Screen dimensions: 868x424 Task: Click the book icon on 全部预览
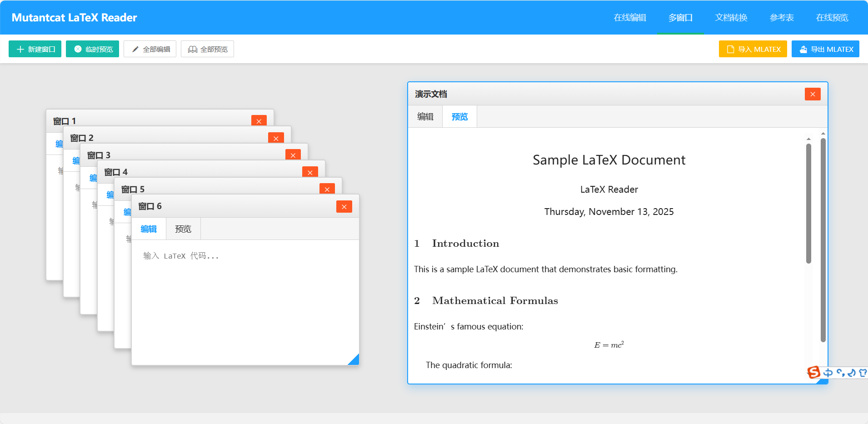193,49
